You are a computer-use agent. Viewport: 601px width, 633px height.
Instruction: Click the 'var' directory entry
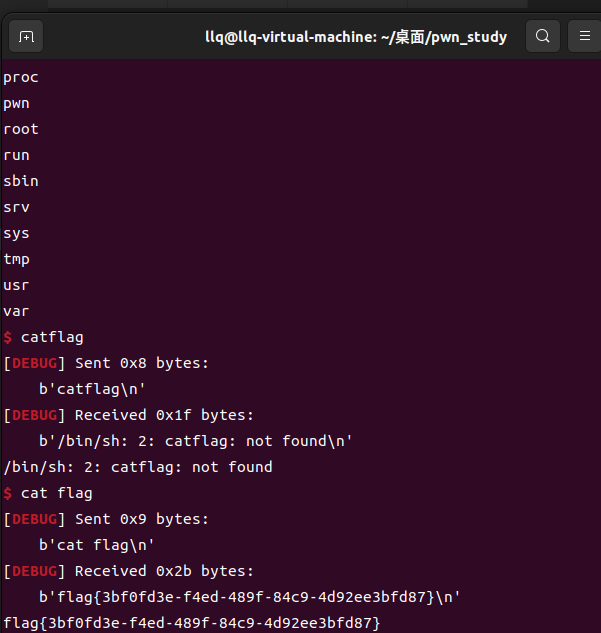[x=17, y=311]
